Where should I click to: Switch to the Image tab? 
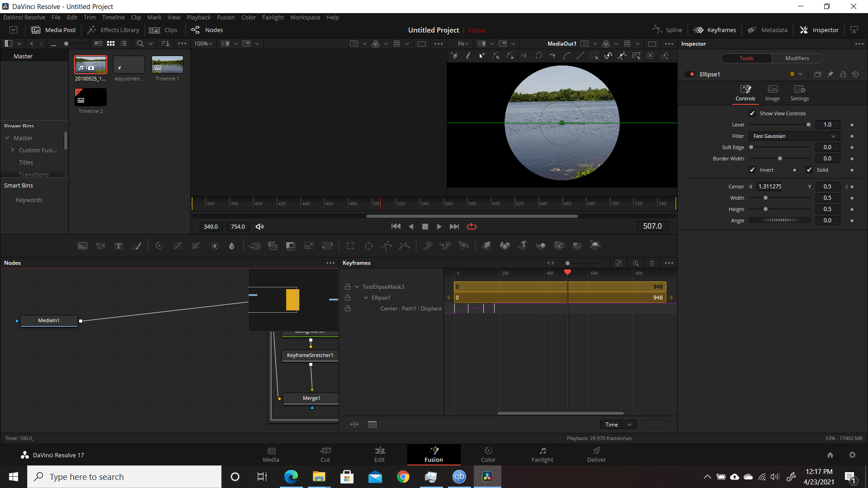point(772,93)
